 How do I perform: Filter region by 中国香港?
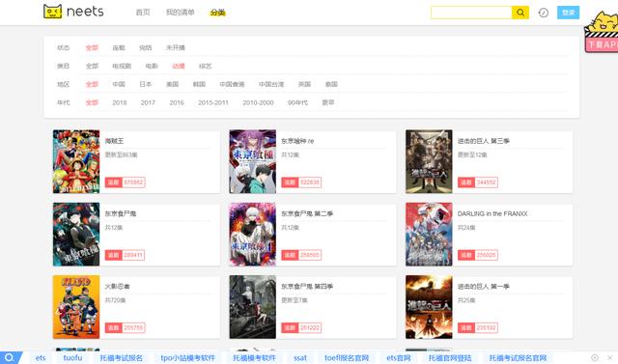click(232, 84)
